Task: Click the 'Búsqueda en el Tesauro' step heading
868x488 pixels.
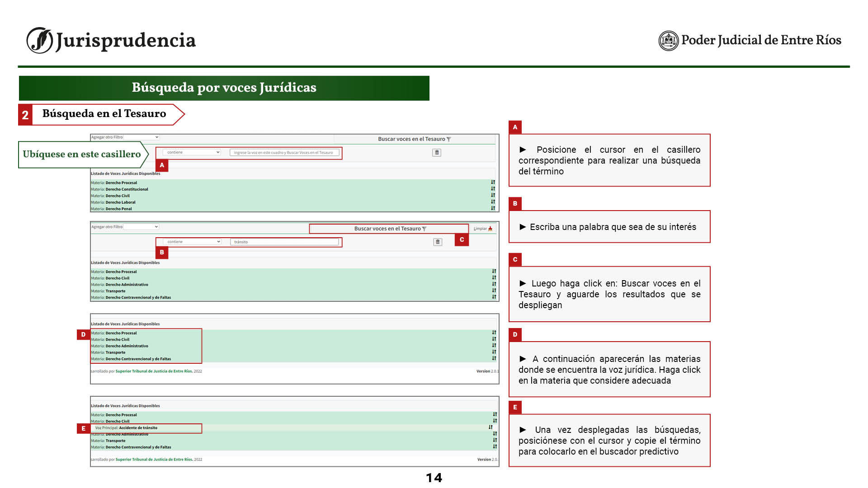Action: [104, 113]
